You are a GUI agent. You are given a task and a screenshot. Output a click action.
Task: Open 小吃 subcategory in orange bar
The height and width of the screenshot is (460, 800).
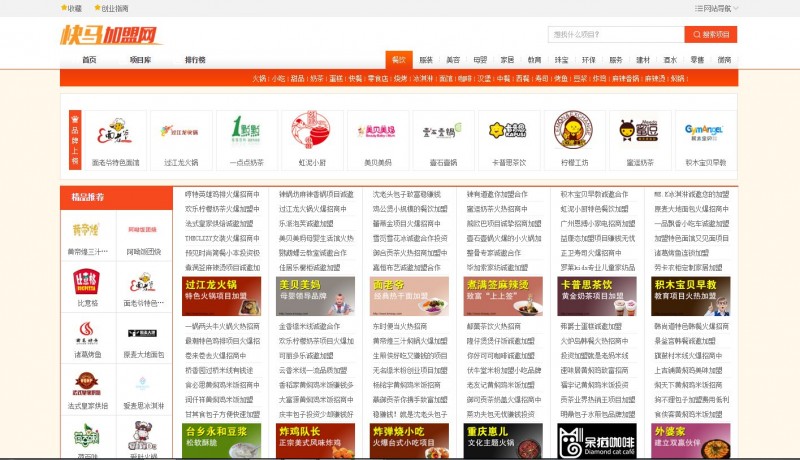(279, 79)
